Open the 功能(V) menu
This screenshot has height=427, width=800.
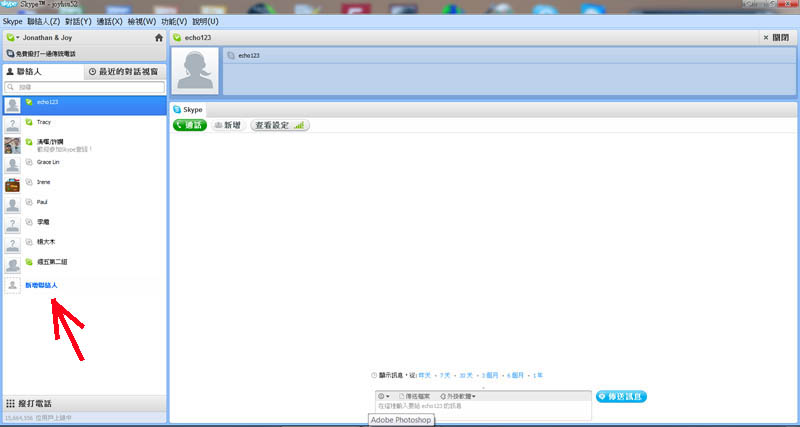pyautogui.click(x=174, y=21)
